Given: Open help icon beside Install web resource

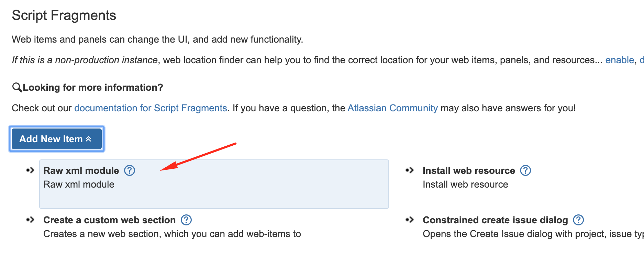Looking at the screenshot, I should [525, 170].
